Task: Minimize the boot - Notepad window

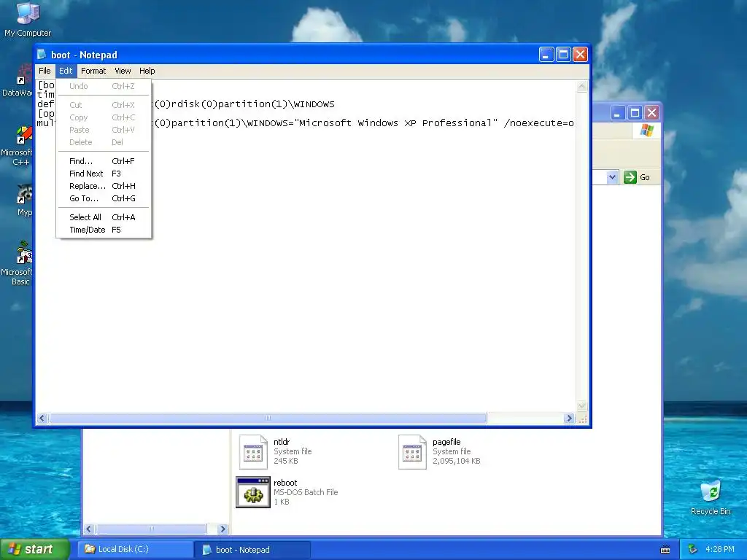Action: (x=546, y=55)
